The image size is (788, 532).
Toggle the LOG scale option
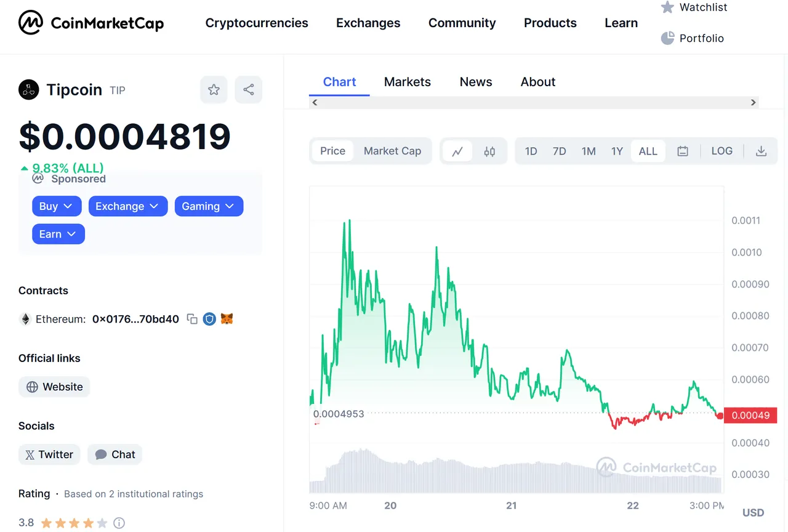click(722, 151)
